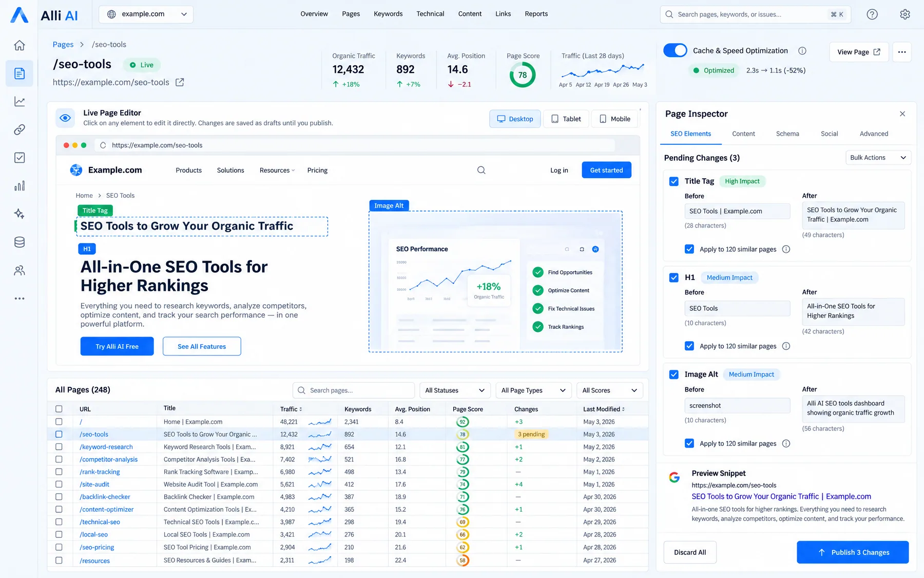Screen dimensions: 924x578
Task: Open the Home icon in left sidebar
Action: (20, 45)
